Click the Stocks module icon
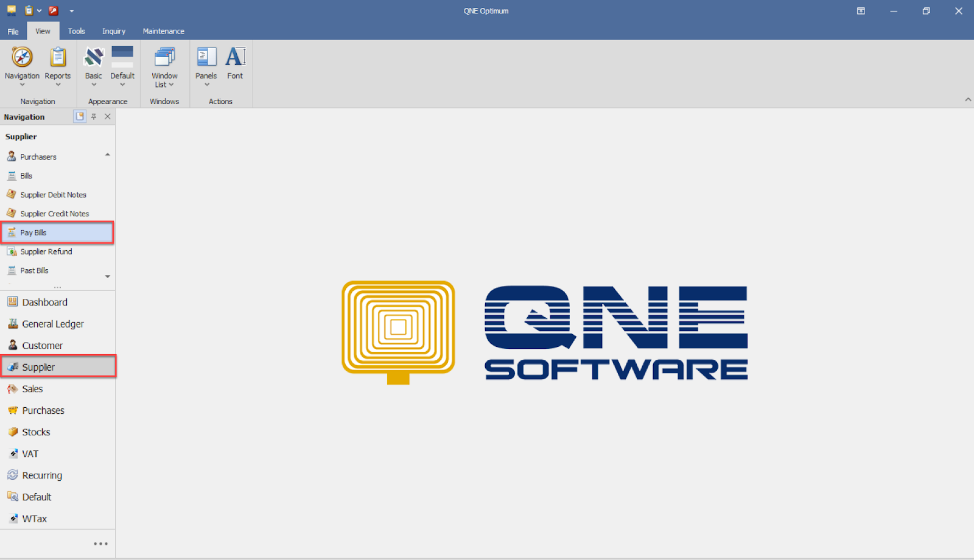Screen dimensions: 974x560 pos(13,432)
